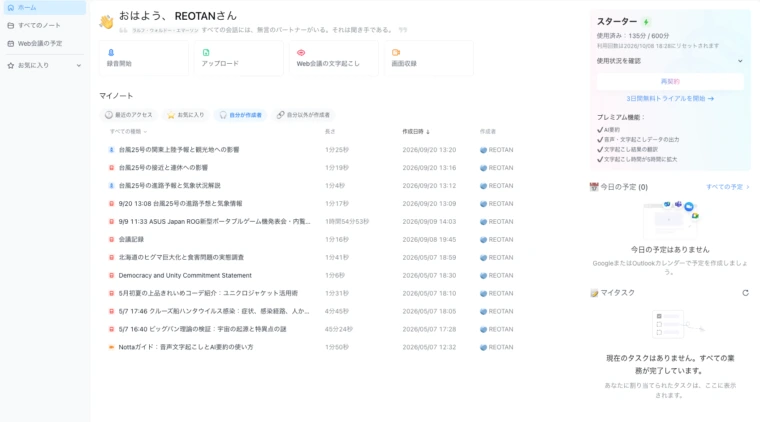Click the 画面収録 screen recording icon
Screen dimensions: 760x422
[x=396, y=52]
